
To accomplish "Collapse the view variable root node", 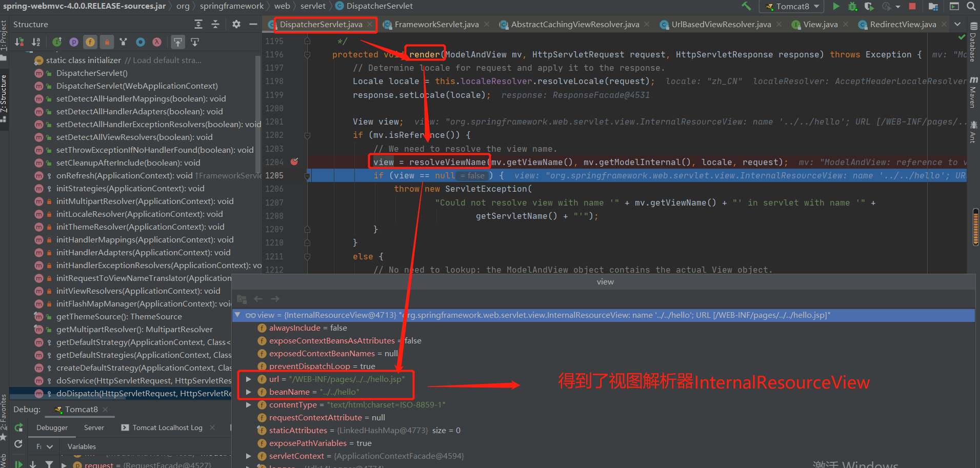I will click(x=237, y=315).
